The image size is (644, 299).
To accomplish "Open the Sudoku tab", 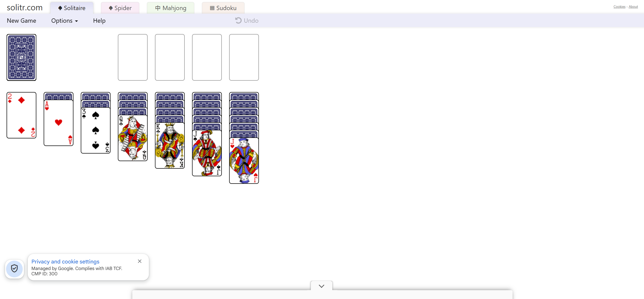I will point(223,8).
